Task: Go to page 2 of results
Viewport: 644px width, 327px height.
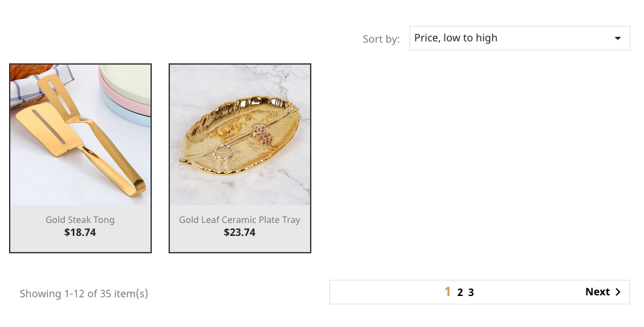Action: [460, 293]
